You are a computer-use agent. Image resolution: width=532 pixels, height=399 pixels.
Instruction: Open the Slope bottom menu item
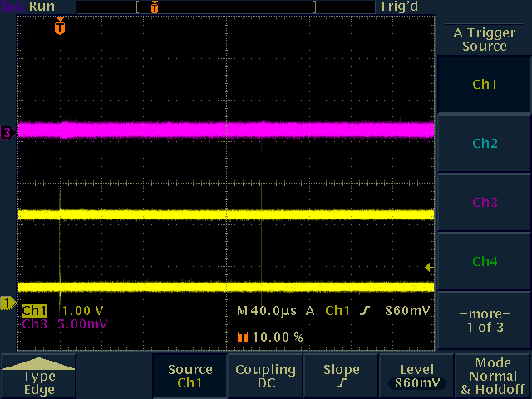(x=341, y=377)
